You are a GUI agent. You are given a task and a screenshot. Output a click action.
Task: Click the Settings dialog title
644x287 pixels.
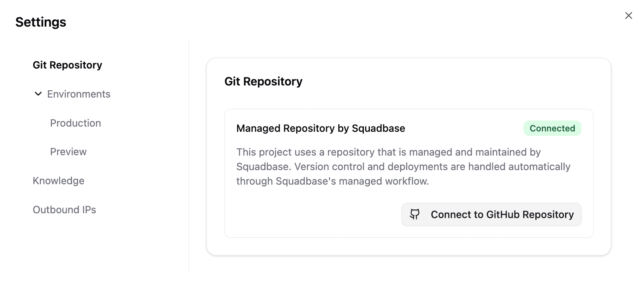coord(41,22)
